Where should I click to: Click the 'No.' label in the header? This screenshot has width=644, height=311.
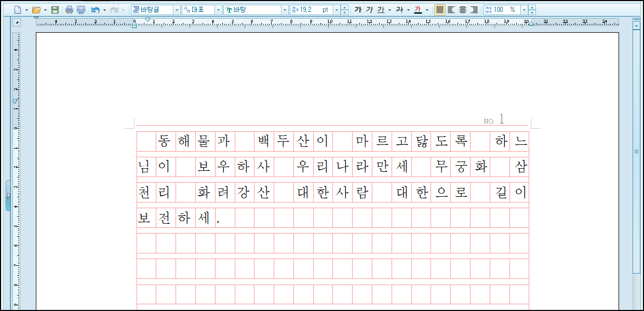[x=489, y=121]
